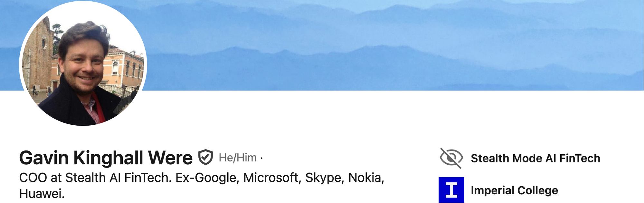
Task: Click the He/Him pronouns label
Action: pyautogui.click(x=238, y=158)
